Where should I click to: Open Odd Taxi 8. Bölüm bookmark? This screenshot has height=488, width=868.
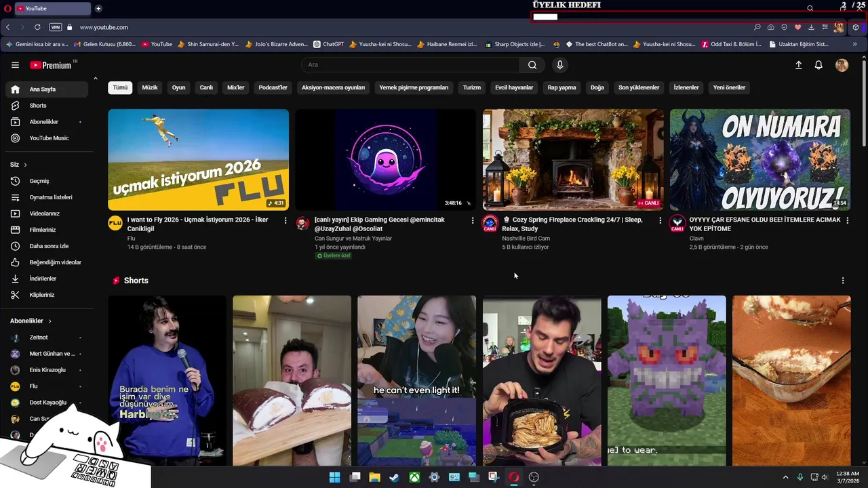(x=731, y=44)
